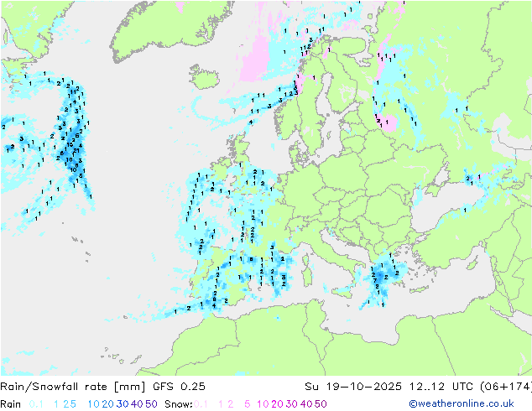Select the rain legend 40 value
Image resolution: width=532 pixels, height=411 pixels.
[137, 404]
